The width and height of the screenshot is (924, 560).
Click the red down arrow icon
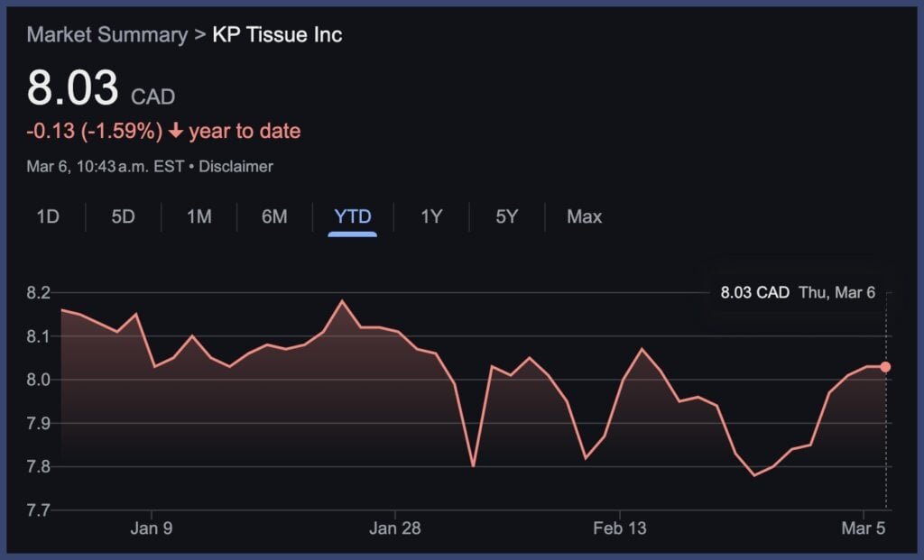pos(176,132)
